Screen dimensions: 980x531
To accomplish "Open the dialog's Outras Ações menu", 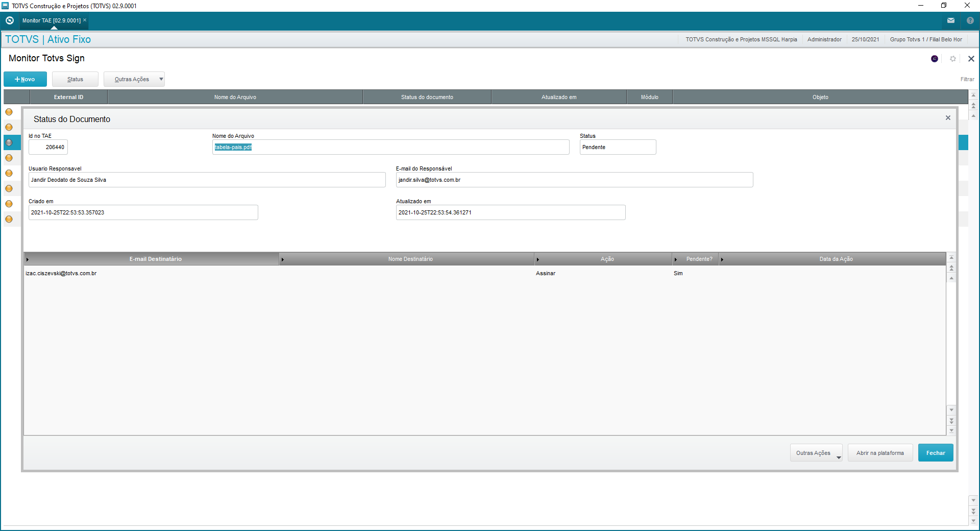I will (816, 453).
